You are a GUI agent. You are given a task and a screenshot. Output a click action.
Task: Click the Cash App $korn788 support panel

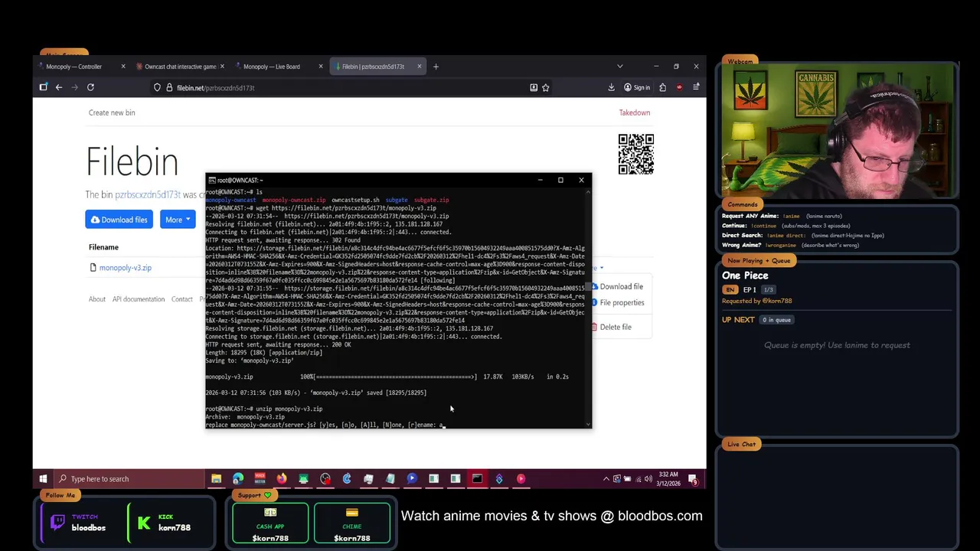click(x=270, y=523)
